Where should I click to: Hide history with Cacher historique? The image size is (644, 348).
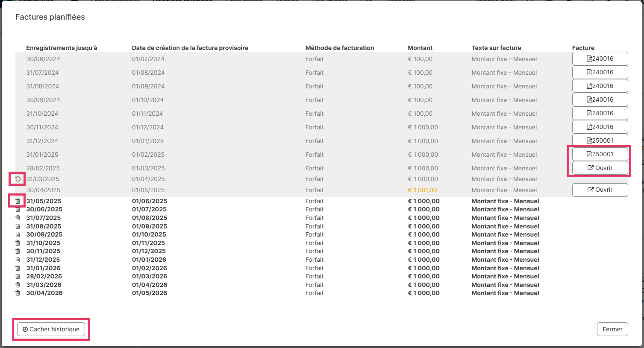pos(51,329)
